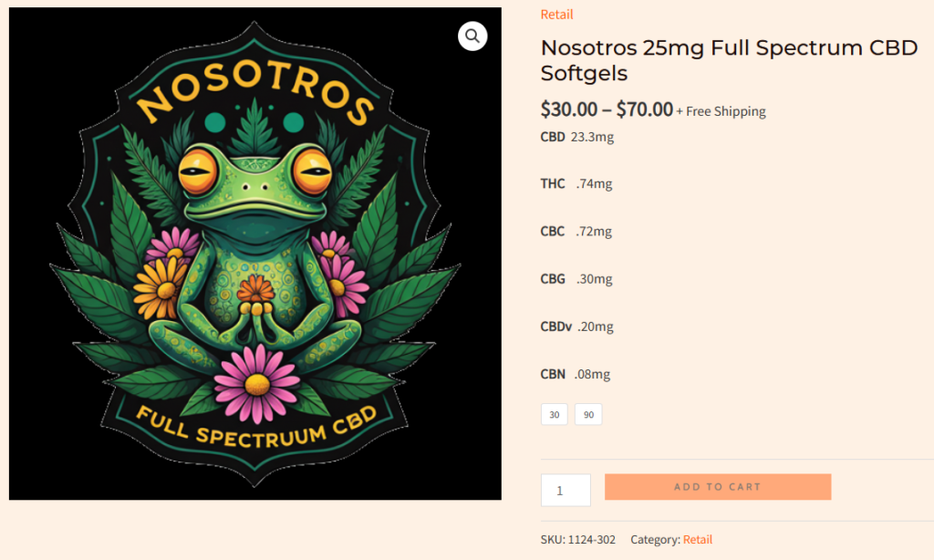The height and width of the screenshot is (560, 934).
Task: Select the 90 count softgel option
Action: (588, 415)
